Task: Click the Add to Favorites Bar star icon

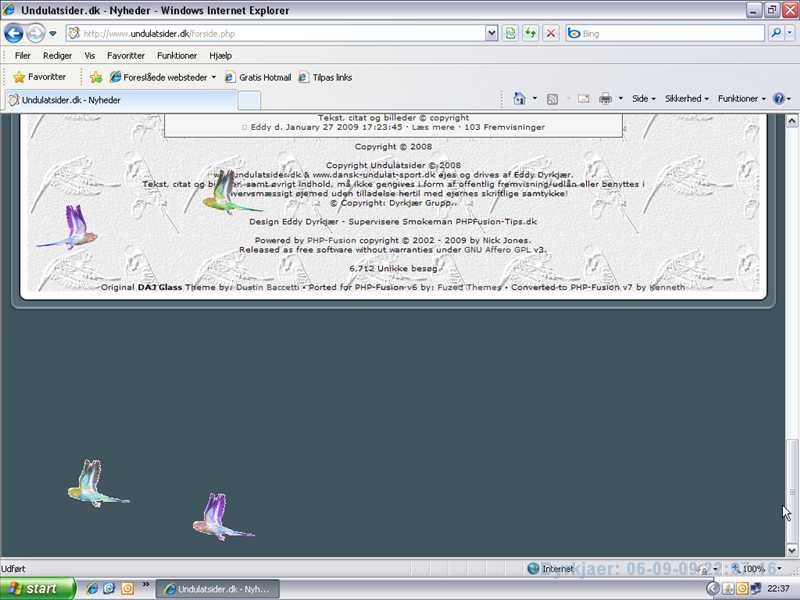Action: (96, 77)
